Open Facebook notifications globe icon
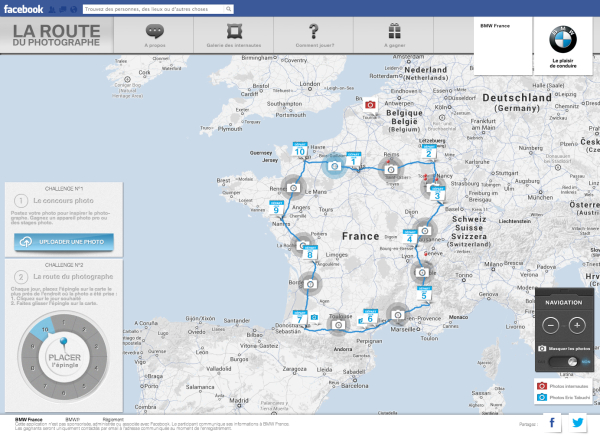The width and height of the screenshot is (600, 436). pyautogui.click(x=73, y=9)
